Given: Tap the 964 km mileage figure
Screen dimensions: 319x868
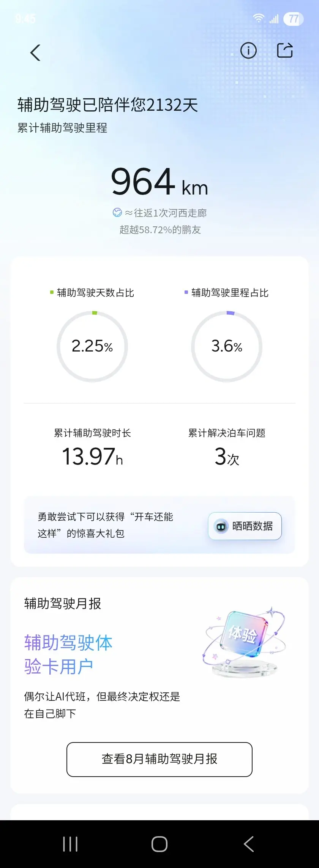Looking at the screenshot, I should coord(159,182).
